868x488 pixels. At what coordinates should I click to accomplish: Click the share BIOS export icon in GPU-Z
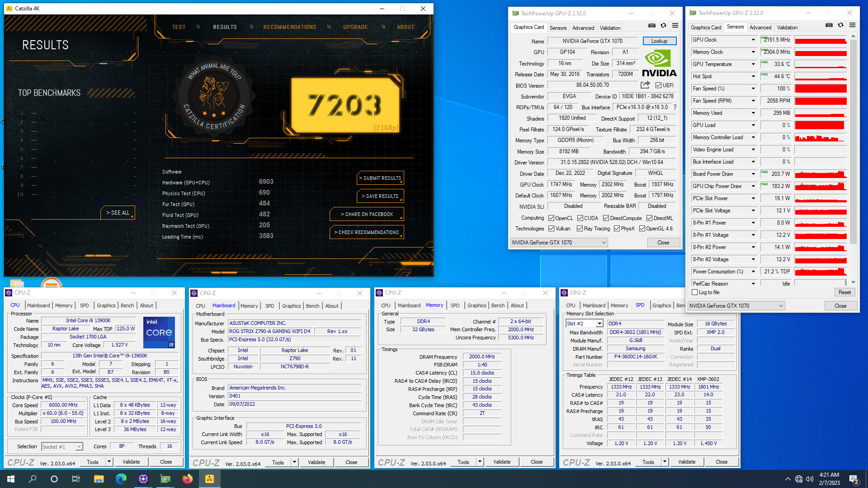point(645,85)
